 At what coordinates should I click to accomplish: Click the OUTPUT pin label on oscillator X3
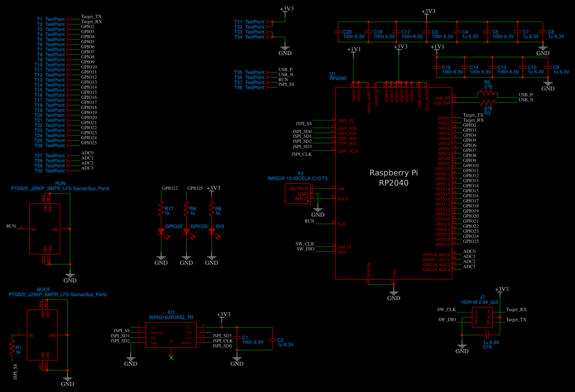pos(298,188)
